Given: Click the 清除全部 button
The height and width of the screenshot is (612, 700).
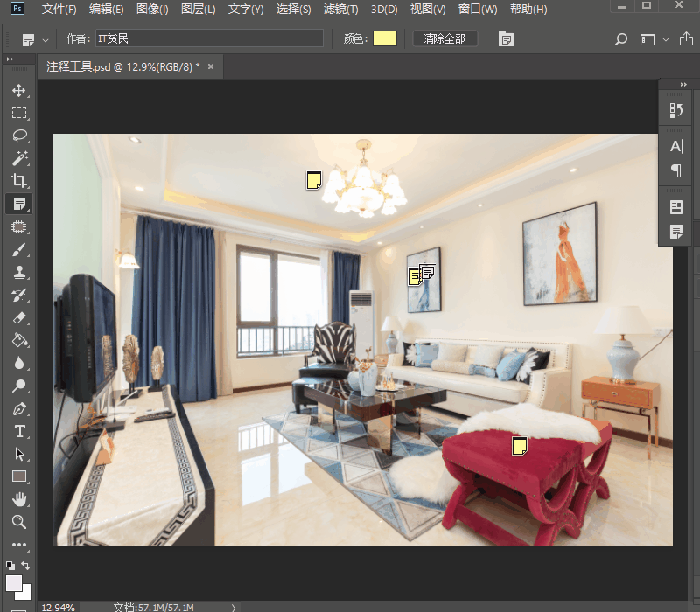Looking at the screenshot, I should point(444,39).
